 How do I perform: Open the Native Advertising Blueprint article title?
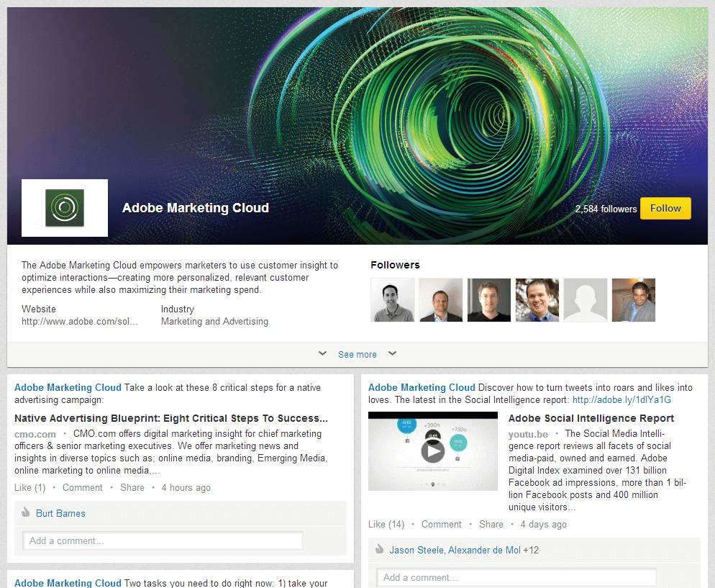[x=171, y=418]
